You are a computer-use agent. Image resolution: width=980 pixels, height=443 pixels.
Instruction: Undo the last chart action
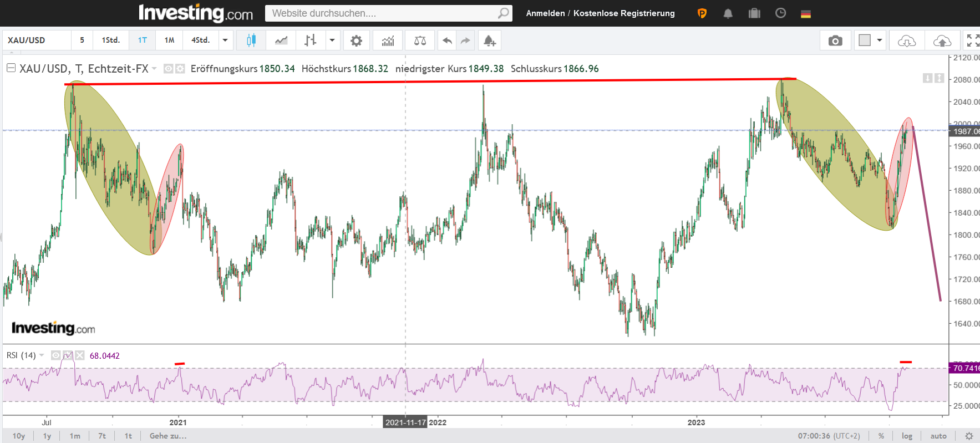click(x=447, y=40)
